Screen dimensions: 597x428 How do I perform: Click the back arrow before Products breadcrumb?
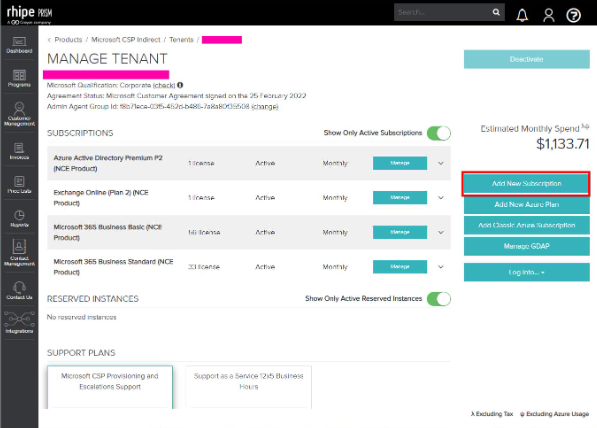tap(49, 40)
